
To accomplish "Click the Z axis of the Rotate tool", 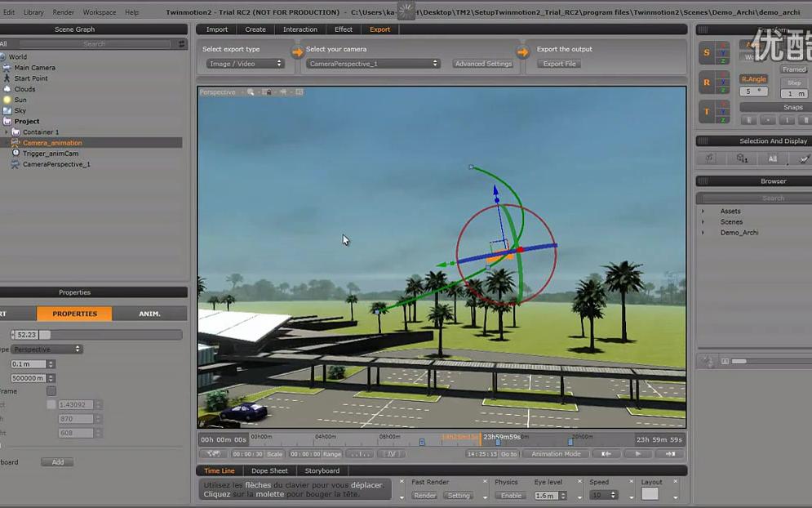I will pyautogui.click(x=723, y=90).
